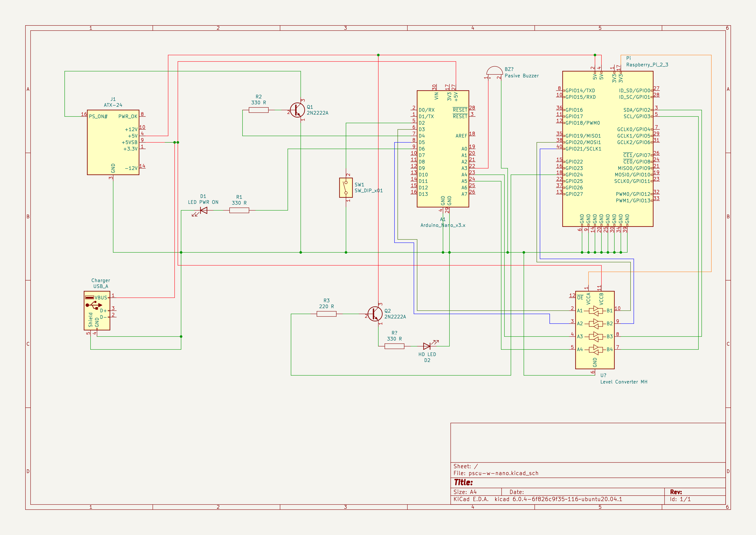Select the SW1 DIP switch symbol
The width and height of the screenshot is (756, 535).
[x=346, y=188]
